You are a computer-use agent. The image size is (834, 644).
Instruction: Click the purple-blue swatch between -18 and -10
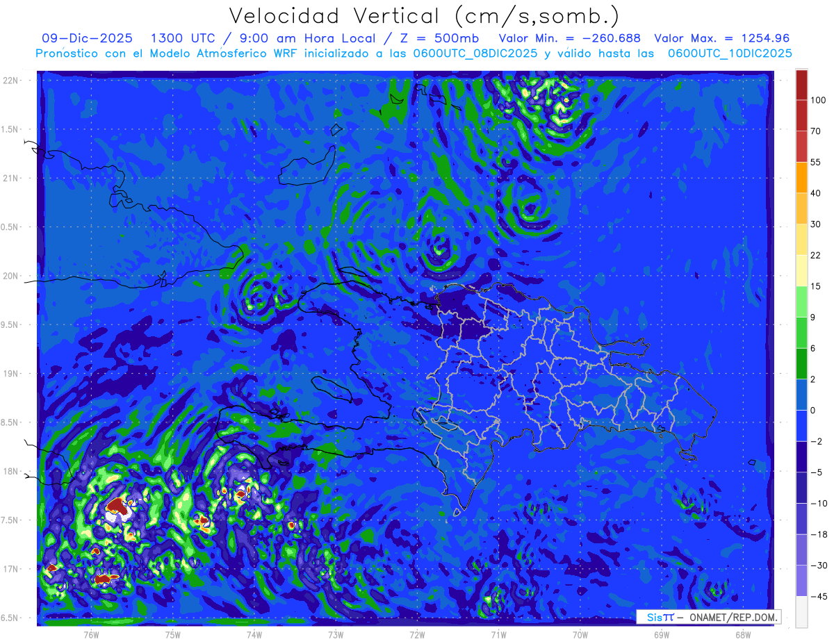[x=801, y=518]
